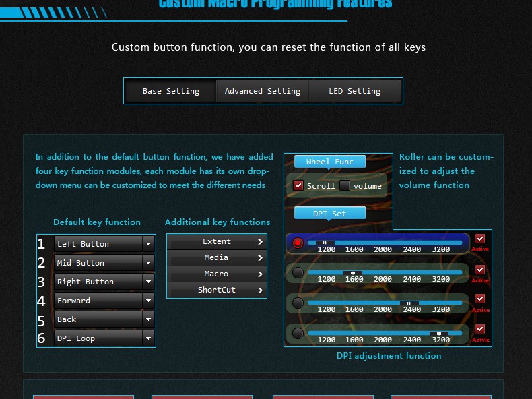
Task: Click the 3200 label in first DPI row
Action: pyautogui.click(x=440, y=249)
